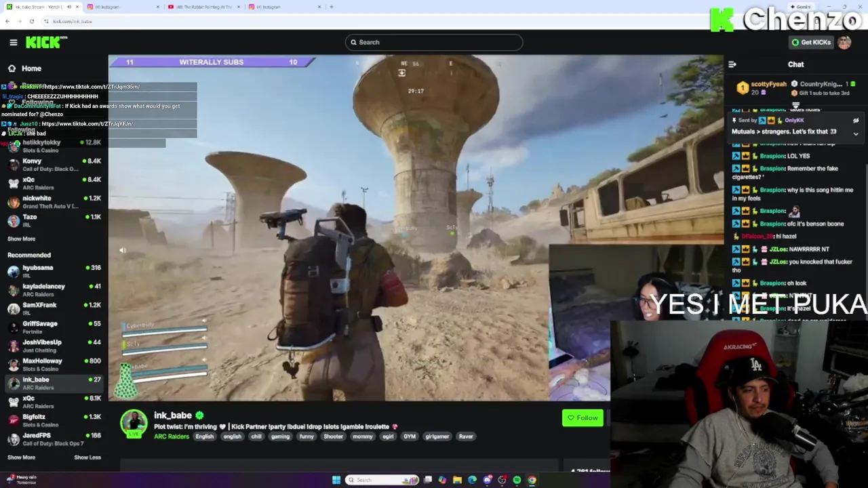The width and height of the screenshot is (868, 488).
Task: Select the English language tag
Action: coord(204,436)
